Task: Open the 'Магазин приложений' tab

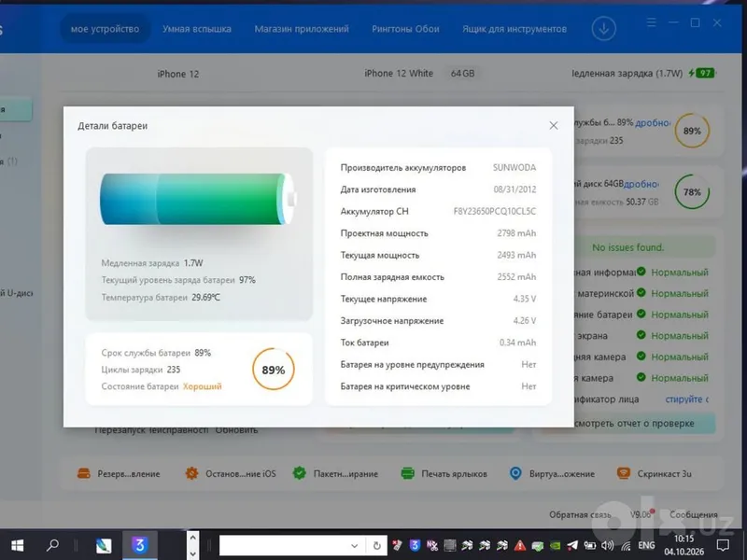Action: [302, 29]
